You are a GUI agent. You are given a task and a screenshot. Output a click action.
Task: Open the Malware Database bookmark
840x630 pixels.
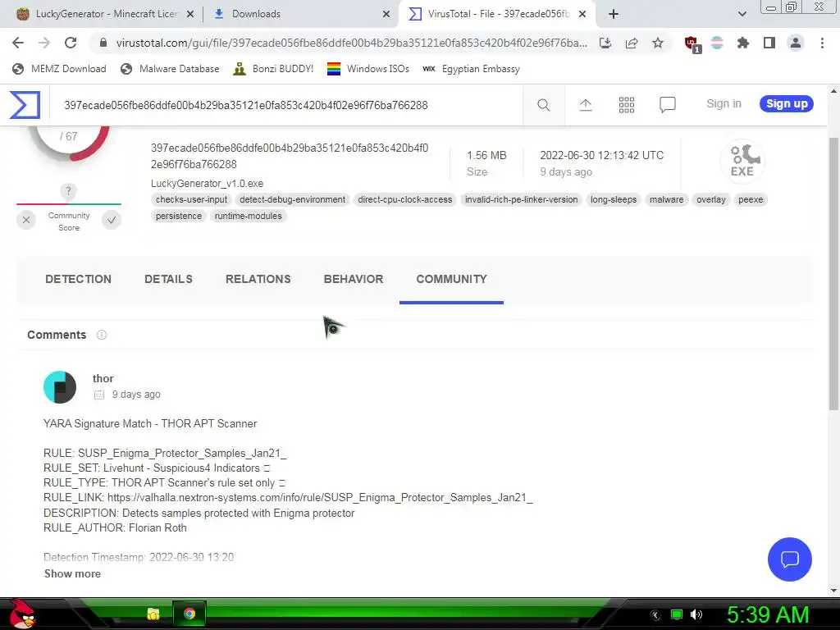pos(171,69)
